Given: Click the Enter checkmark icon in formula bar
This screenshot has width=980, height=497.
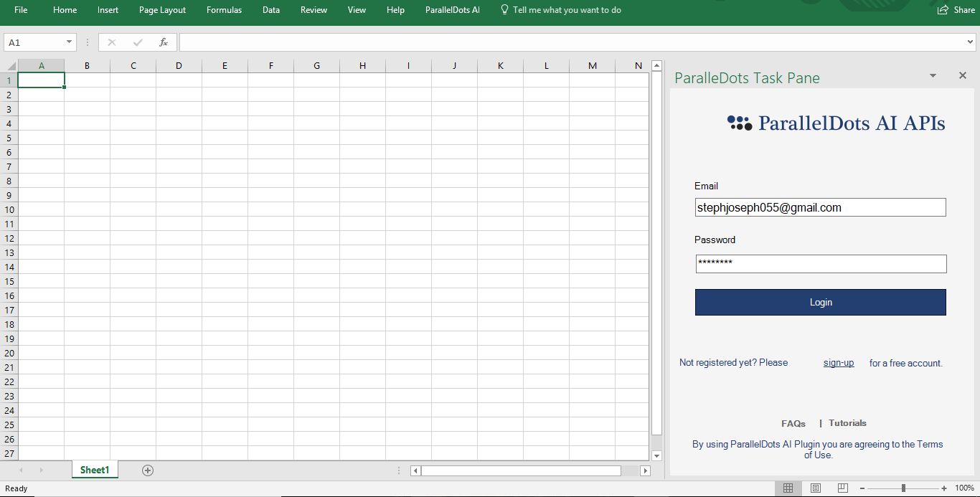Looking at the screenshot, I should [138, 42].
